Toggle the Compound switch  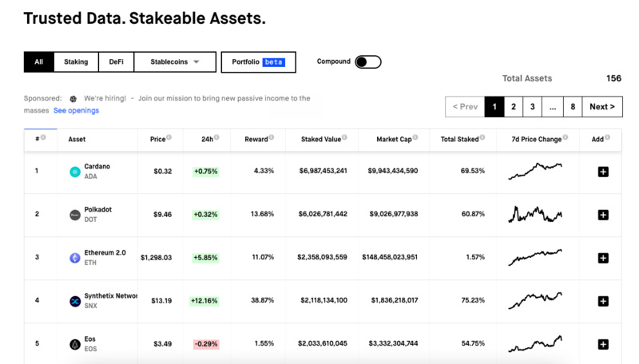pos(367,62)
